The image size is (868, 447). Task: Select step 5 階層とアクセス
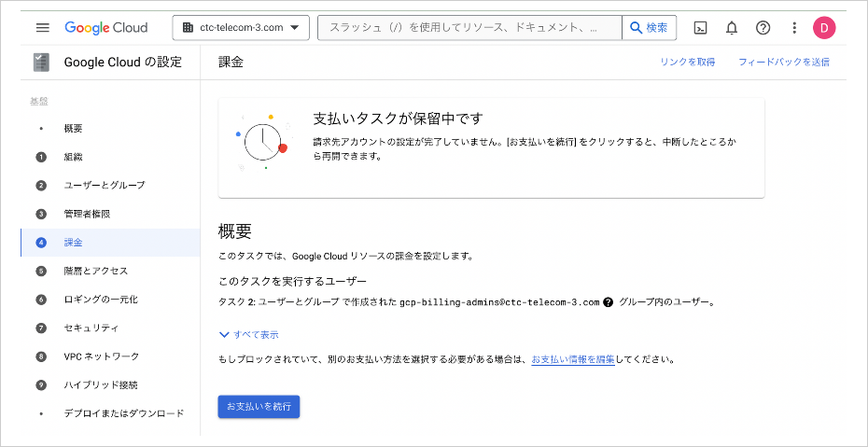(x=111, y=271)
